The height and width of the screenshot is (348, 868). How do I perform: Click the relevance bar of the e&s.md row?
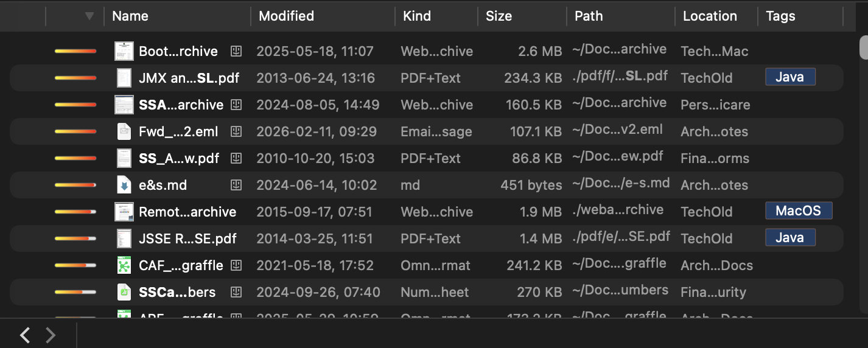click(75, 185)
